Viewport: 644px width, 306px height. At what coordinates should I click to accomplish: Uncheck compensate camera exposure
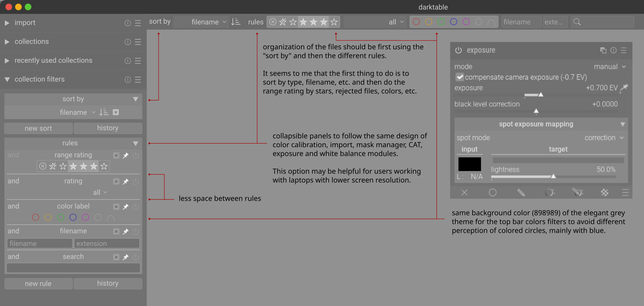coord(459,77)
